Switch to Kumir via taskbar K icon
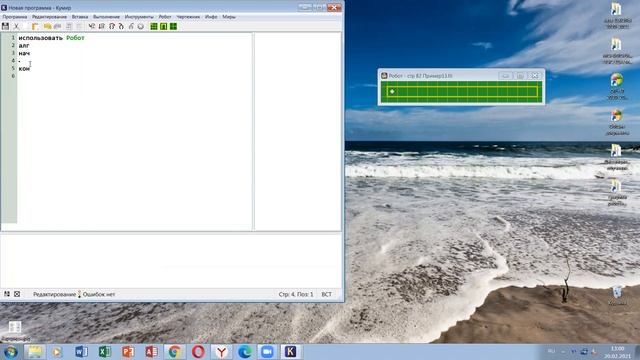The height and width of the screenshot is (360, 640). coord(291,351)
